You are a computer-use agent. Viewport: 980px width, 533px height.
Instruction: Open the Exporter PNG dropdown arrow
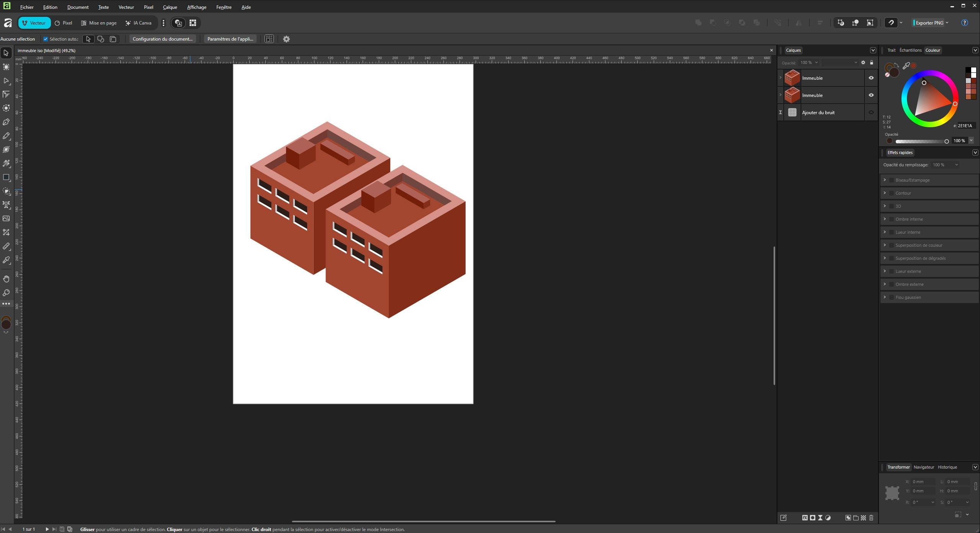click(947, 23)
